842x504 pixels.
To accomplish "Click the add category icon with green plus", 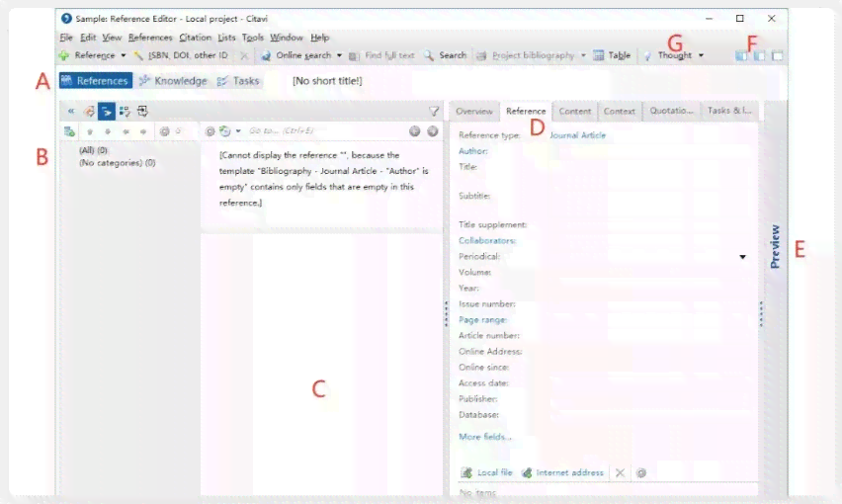I will tap(69, 131).
